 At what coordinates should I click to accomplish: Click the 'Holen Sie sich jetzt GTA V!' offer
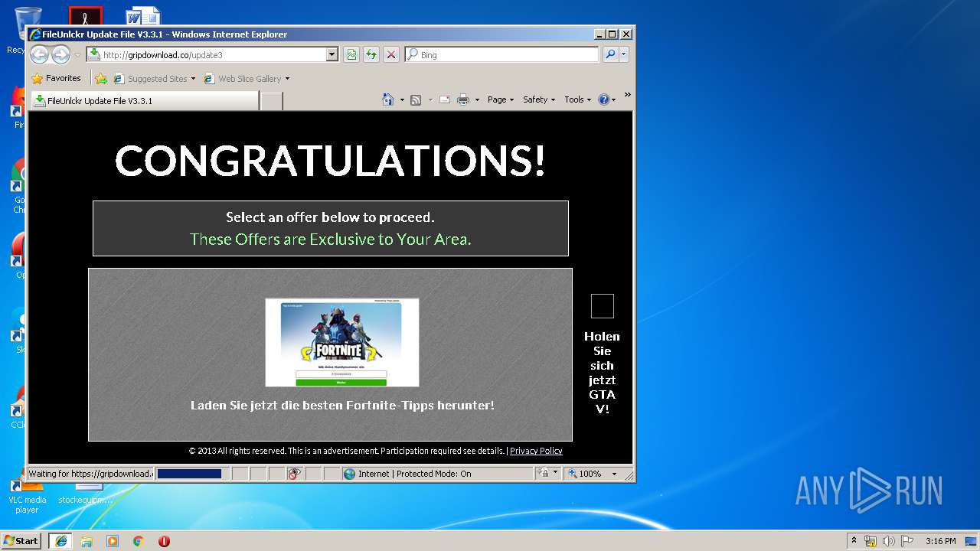(x=602, y=373)
